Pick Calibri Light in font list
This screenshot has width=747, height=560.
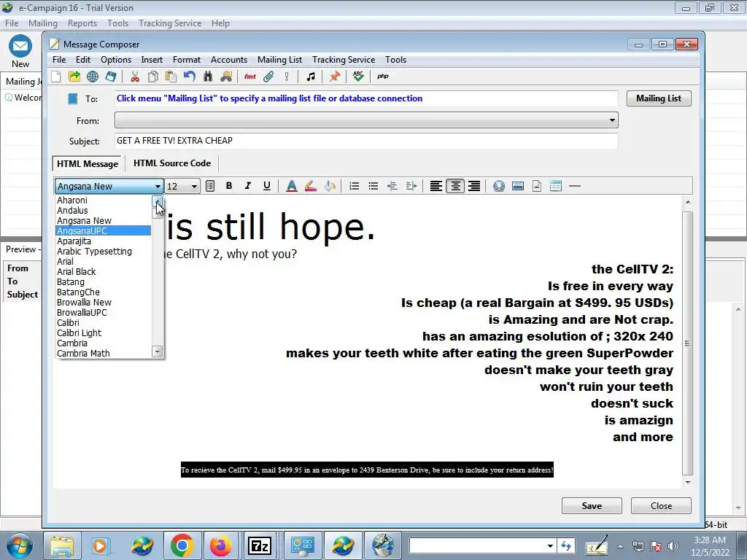click(103, 333)
